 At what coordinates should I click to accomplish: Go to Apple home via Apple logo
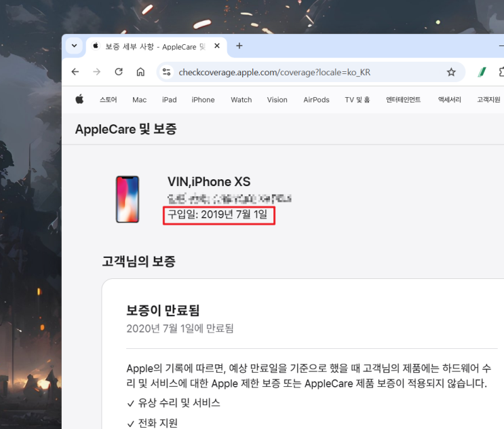79,99
